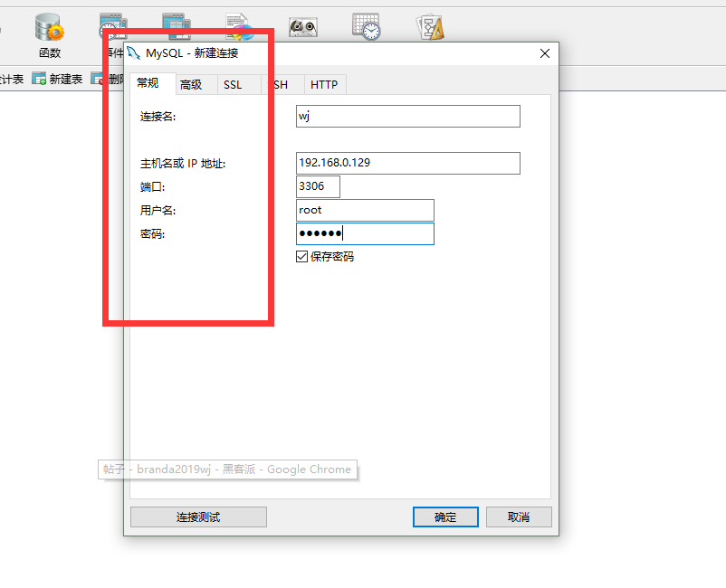This screenshot has height=588, width=726.
Task: Click the 密码 password field
Action: 365,233
